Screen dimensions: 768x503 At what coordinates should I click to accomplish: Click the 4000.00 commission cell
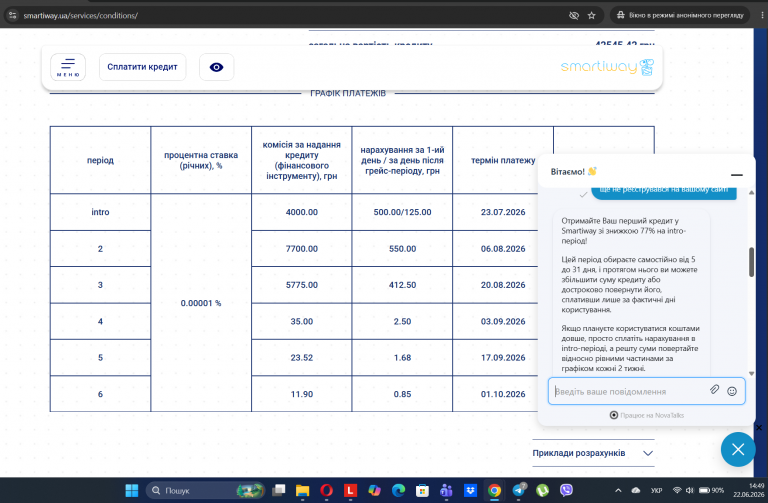pos(302,212)
